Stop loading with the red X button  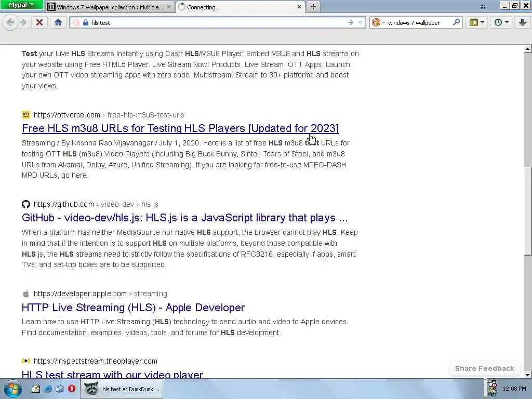click(x=39, y=22)
